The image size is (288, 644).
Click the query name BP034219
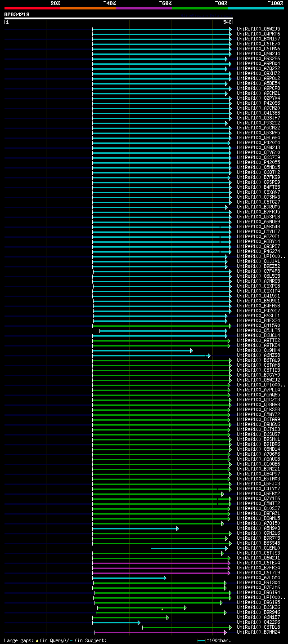click(x=17, y=14)
